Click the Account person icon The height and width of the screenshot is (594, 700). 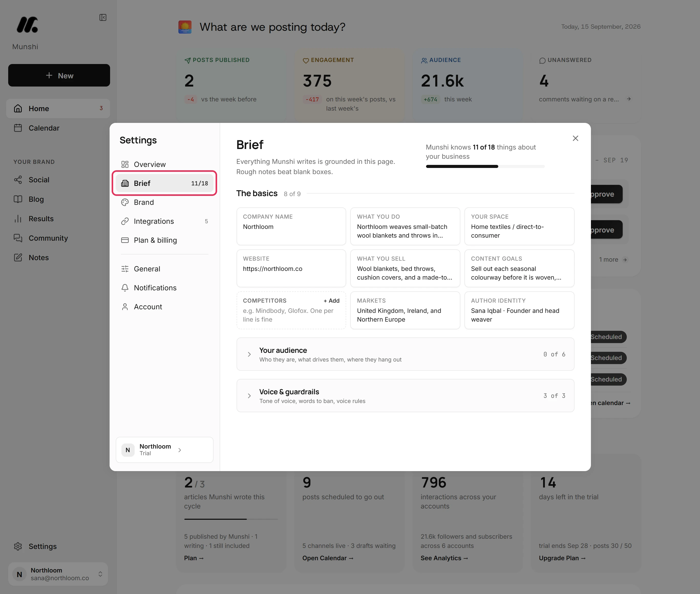125,307
